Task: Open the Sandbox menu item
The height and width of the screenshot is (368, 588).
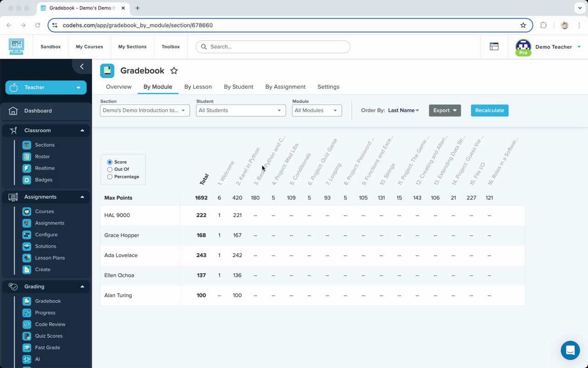Action: pos(51,46)
